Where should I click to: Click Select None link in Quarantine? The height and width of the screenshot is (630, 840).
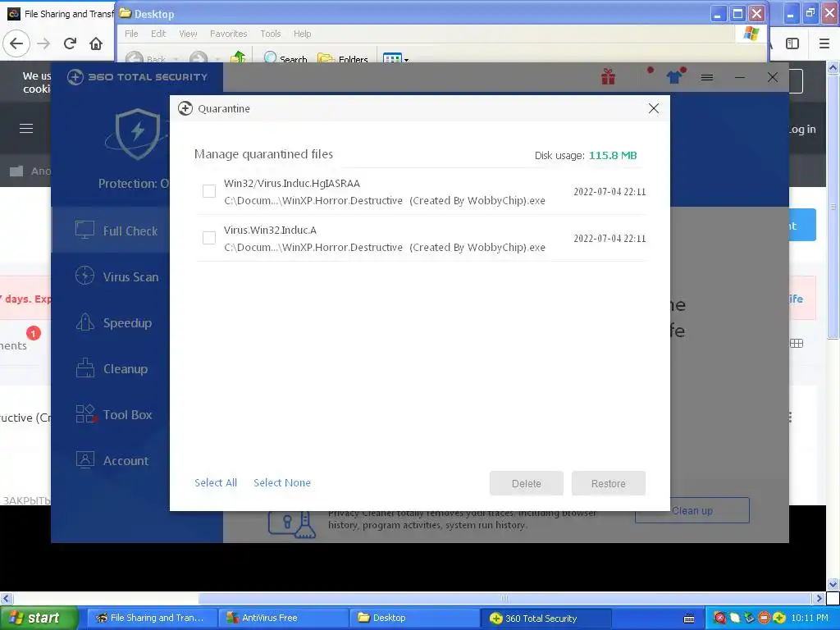pos(282,482)
